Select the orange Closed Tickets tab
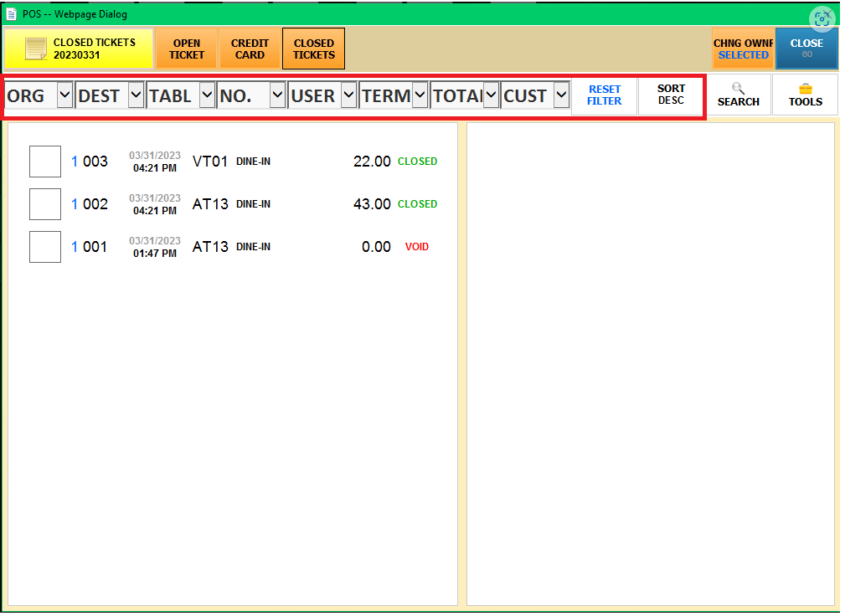This screenshot has width=845, height=616. coord(313,49)
